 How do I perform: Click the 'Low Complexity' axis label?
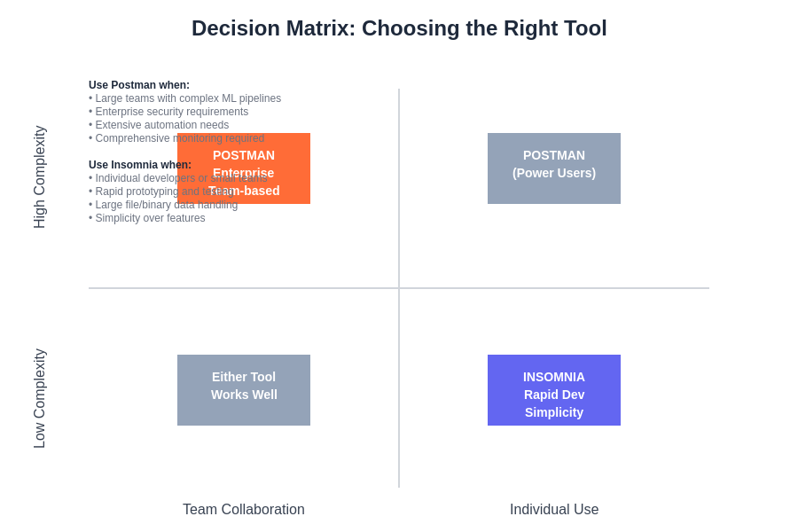[x=40, y=398]
